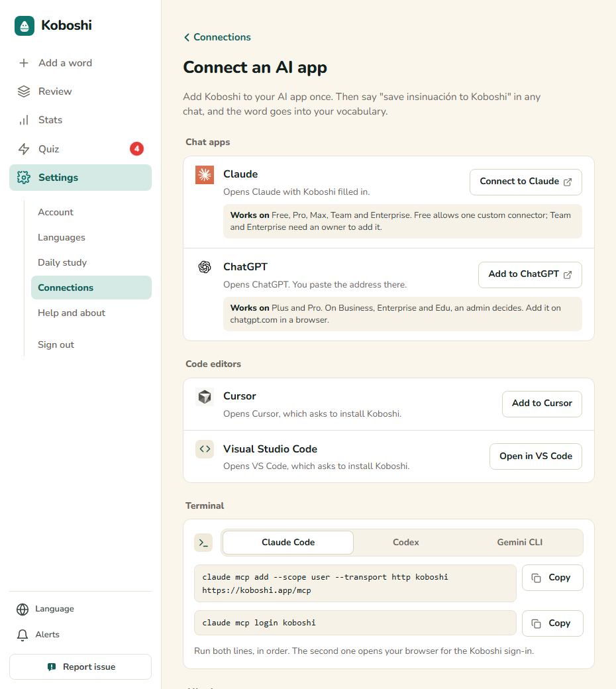Go back using the Connections chevron link
The height and width of the screenshot is (689, 616).
point(217,37)
